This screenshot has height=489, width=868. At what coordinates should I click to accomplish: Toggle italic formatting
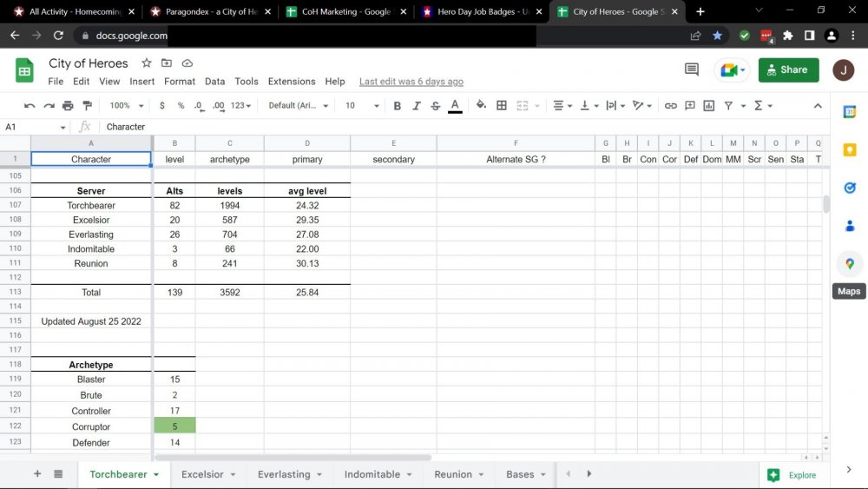tap(416, 105)
